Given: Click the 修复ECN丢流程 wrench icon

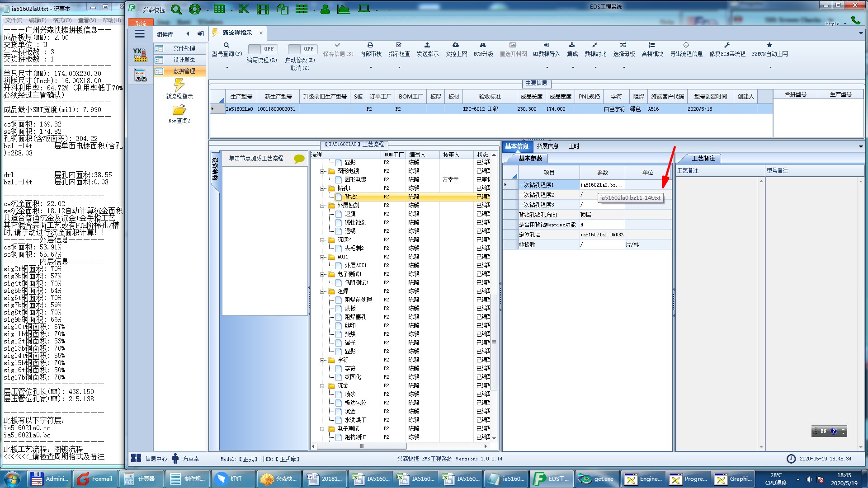Looking at the screenshot, I should [726, 45].
